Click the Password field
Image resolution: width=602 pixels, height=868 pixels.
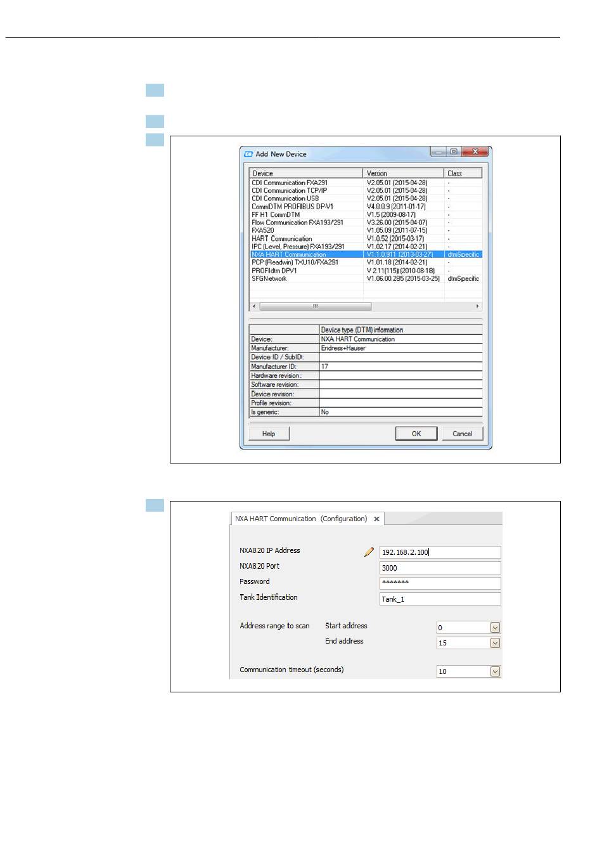tap(440, 583)
